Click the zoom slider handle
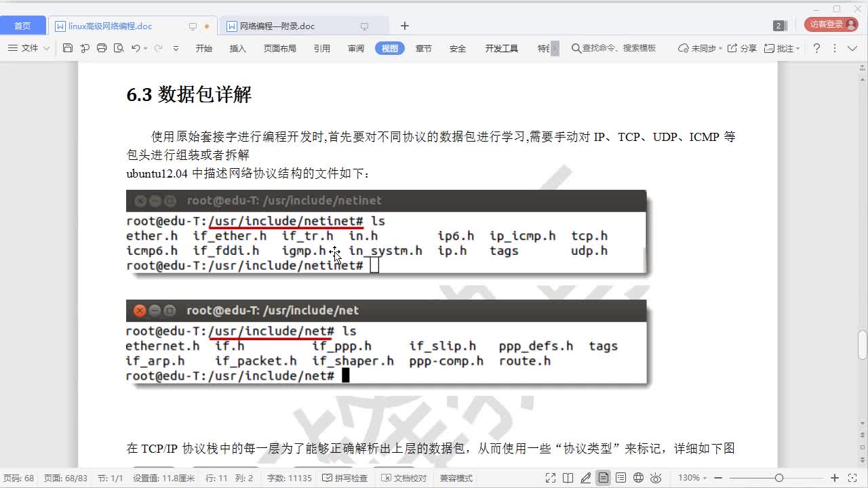This screenshot has height=488, width=868. tap(779, 478)
